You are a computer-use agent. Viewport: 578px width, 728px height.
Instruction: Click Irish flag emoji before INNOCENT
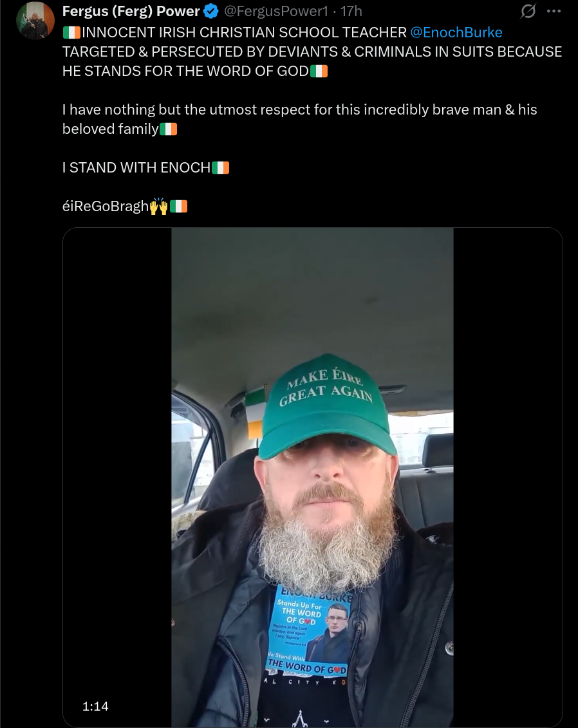(71, 32)
